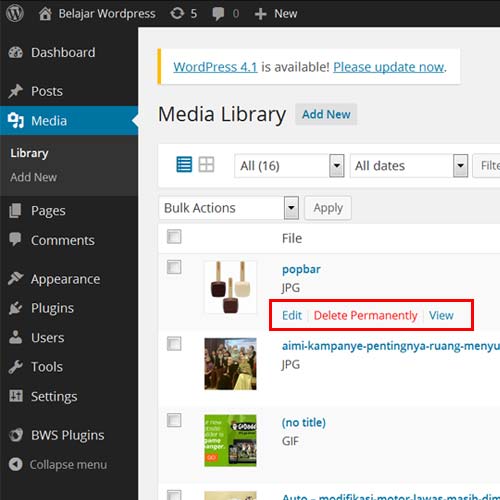Open Add New submenu under Media
Viewport: 500px width, 500px height.
tap(33, 177)
